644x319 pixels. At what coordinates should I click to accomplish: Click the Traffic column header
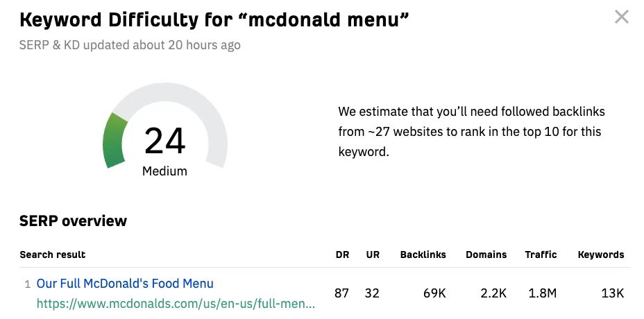(x=541, y=255)
